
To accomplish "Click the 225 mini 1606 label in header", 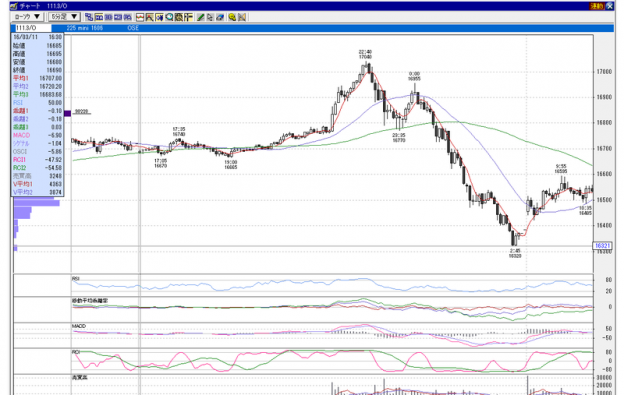I will (85, 28).
